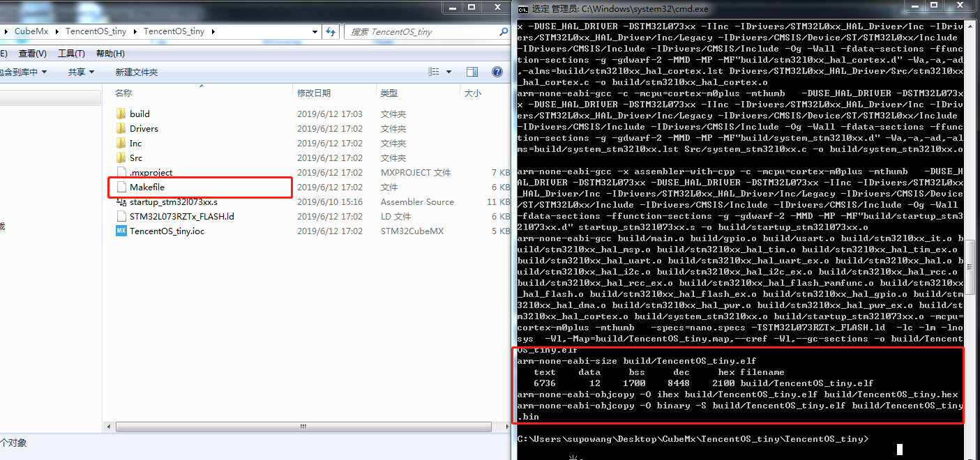This screenshot has height=460, width=980.
Task: Open the Explorer help icon
Action: pyautogui.click(x=497, y=72)
